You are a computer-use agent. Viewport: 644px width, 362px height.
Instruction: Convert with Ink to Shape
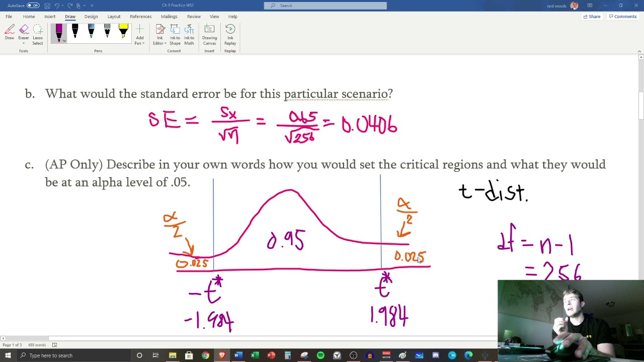pos(175,35)
